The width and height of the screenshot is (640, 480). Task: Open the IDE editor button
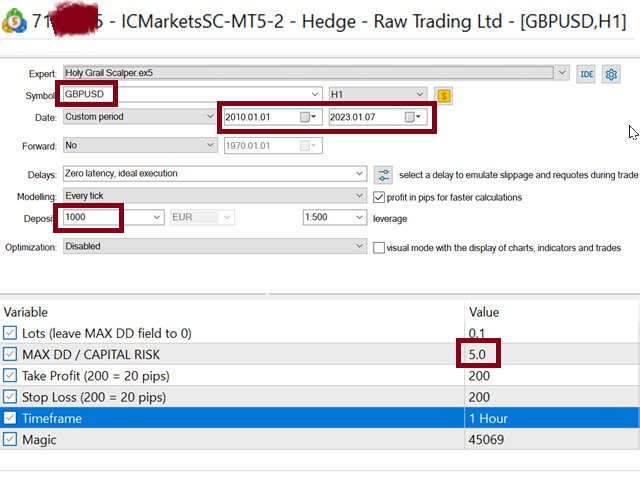[587, 74]
